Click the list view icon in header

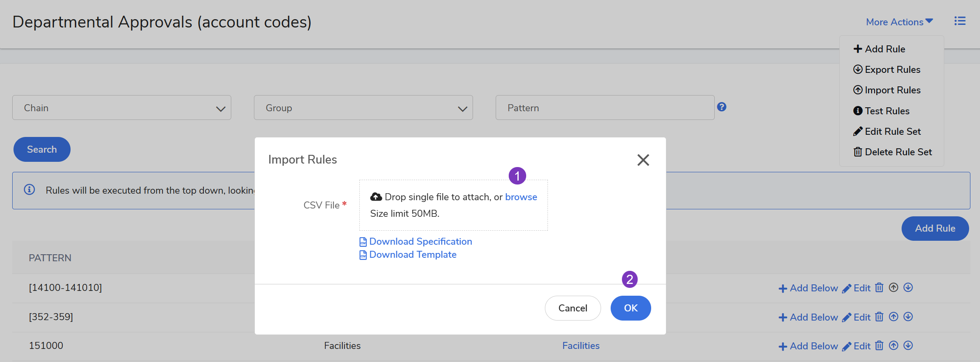point(960,21)
